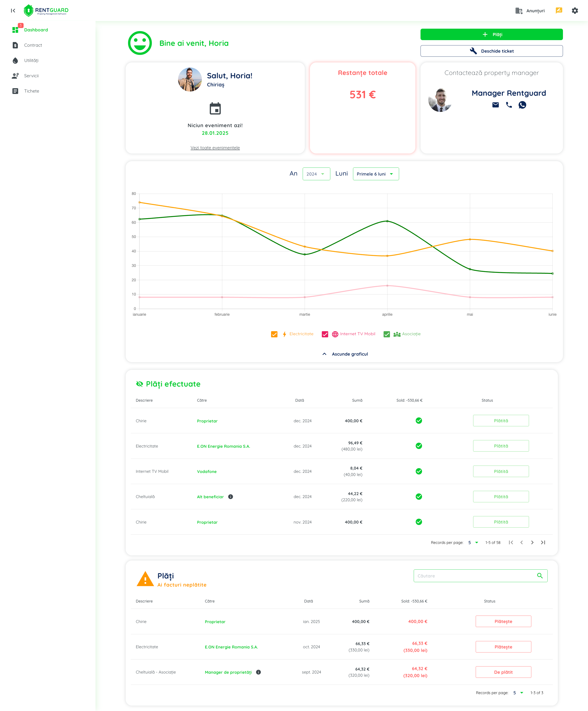Open Tichete from the sidebar menu
588x711 pixels.
[31, 91]
